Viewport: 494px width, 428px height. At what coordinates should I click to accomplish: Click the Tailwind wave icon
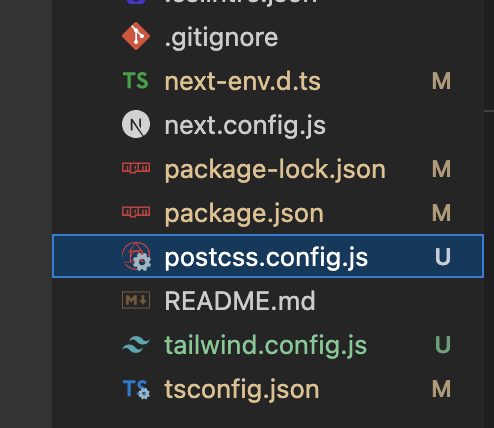(x=136, y=344)
